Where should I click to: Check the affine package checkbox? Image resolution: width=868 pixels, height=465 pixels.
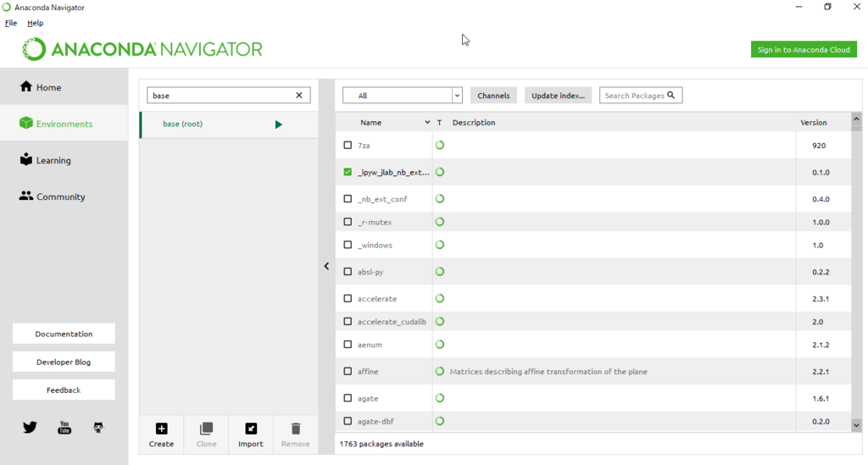point(348,372)
